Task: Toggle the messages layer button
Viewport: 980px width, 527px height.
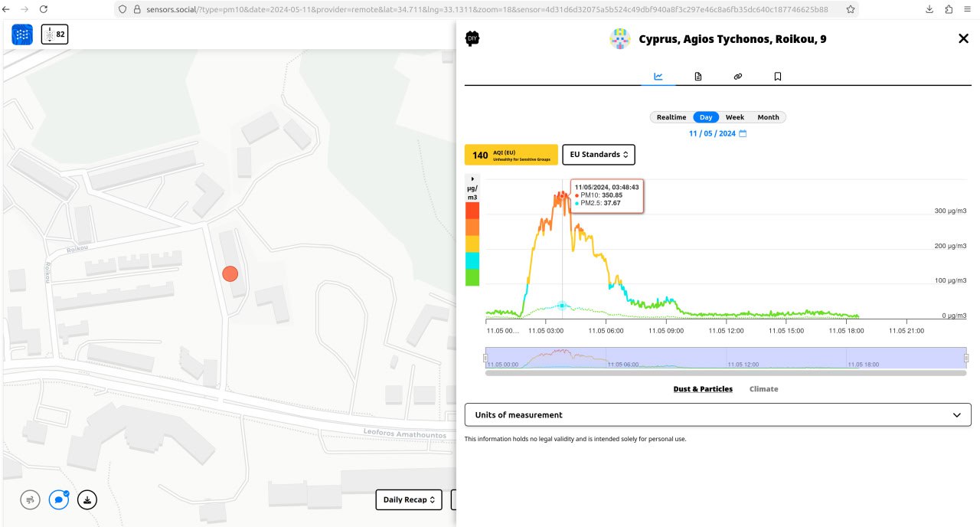Action: [x=59, y=499]
